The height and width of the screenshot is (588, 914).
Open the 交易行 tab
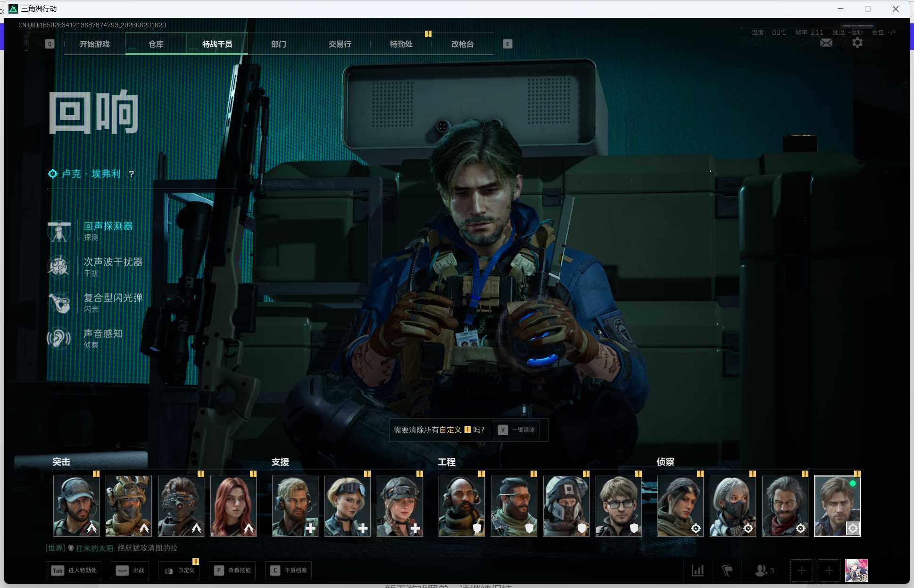[340, 44]
